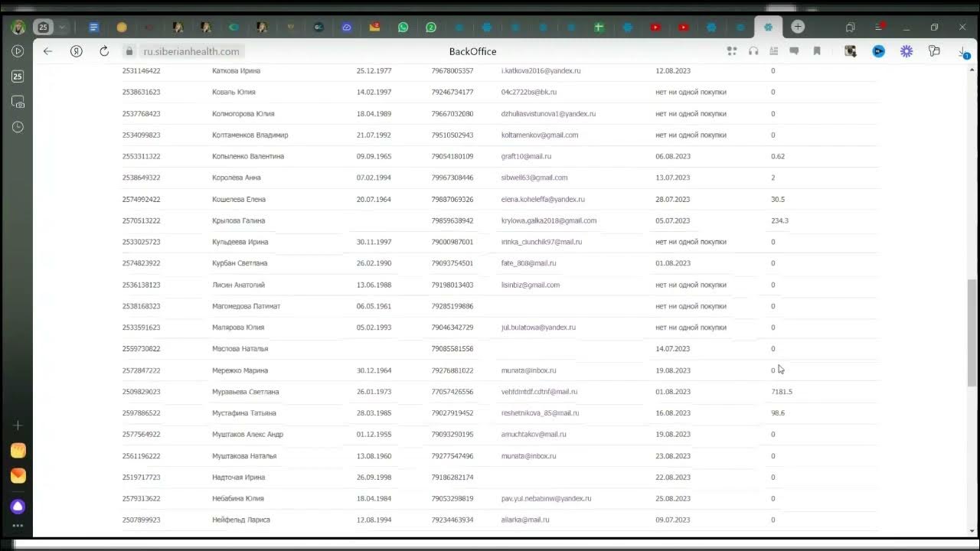
Task: Open a new tab with plus button
Action: (x=798, y=27)
